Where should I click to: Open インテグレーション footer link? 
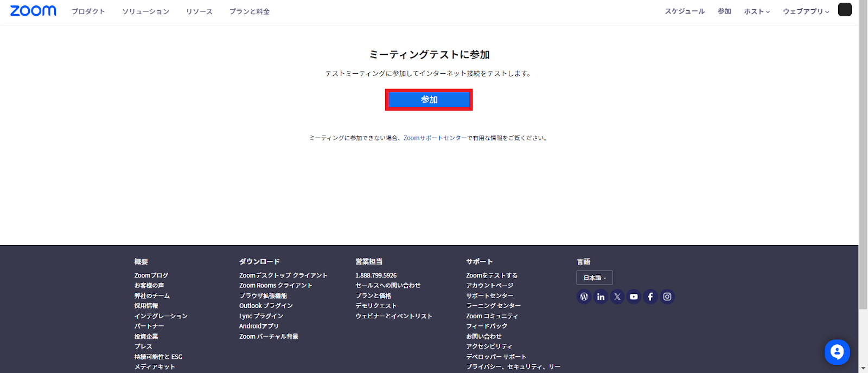point(161,316)
